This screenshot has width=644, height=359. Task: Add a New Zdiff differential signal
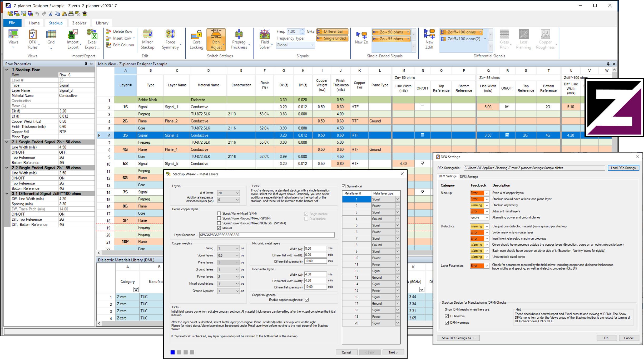click(429, 39)
